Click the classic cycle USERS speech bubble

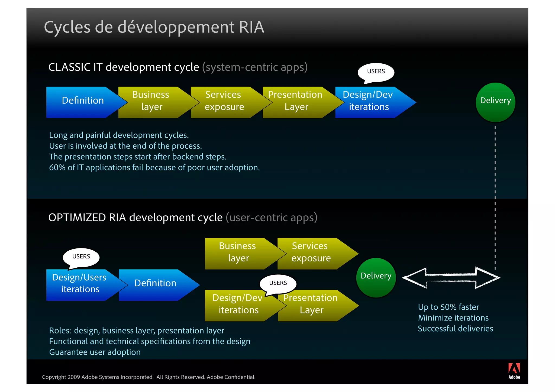(376, 72)
